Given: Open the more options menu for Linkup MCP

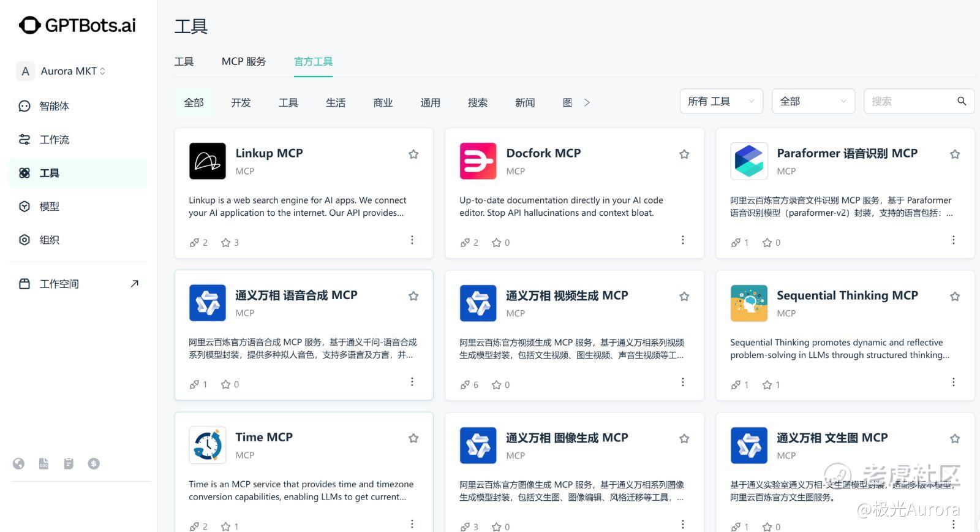Looking at the screenshot, I should 412,240.
